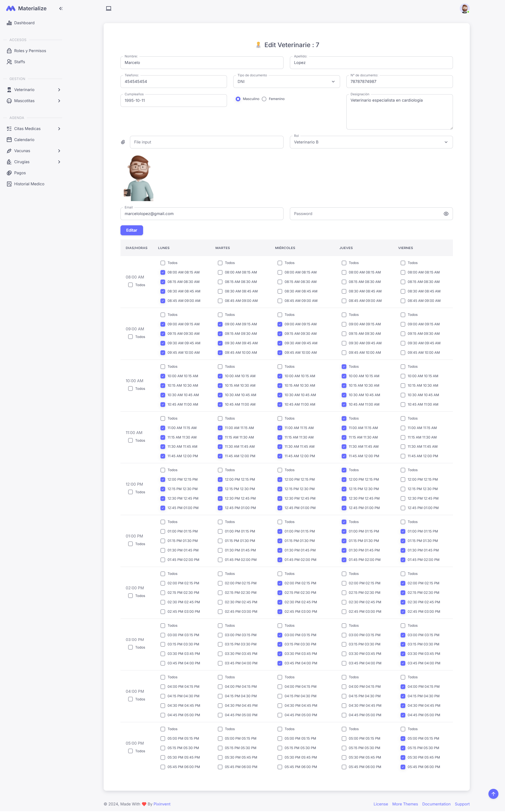505x812 pixels.
Task: Open the Dashboard menu item
Action: click(x=24, y=23)
